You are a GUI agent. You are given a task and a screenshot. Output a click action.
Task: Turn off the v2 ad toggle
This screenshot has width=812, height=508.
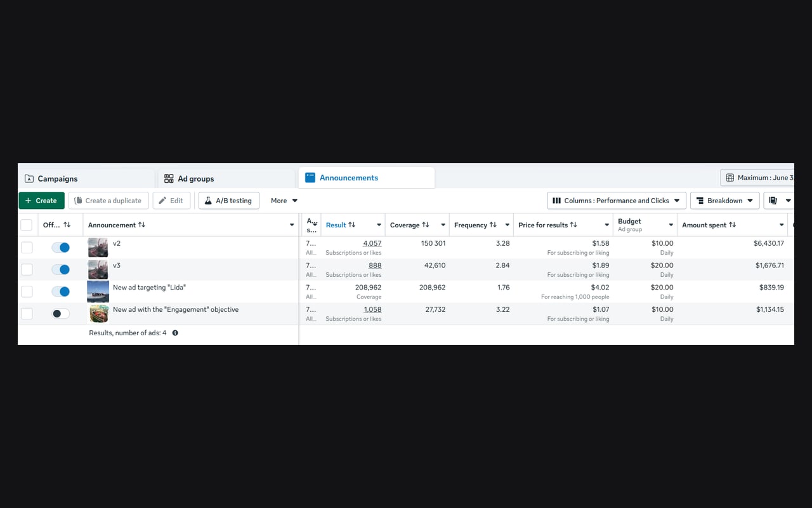click(x=61, y=248)
